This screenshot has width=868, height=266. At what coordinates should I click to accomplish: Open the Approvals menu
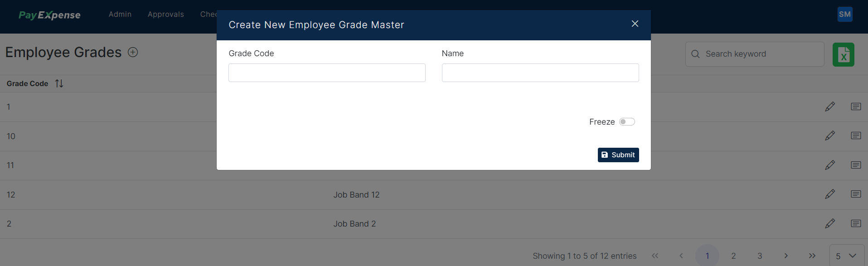[166, 15]
